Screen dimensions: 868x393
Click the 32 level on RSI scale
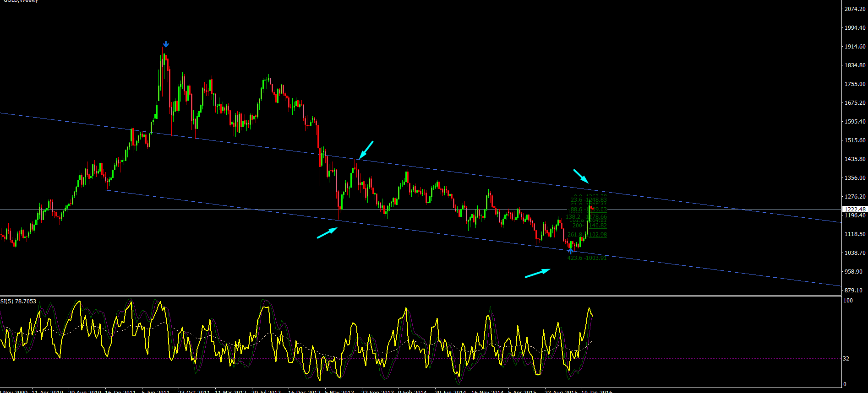(846, 359)
